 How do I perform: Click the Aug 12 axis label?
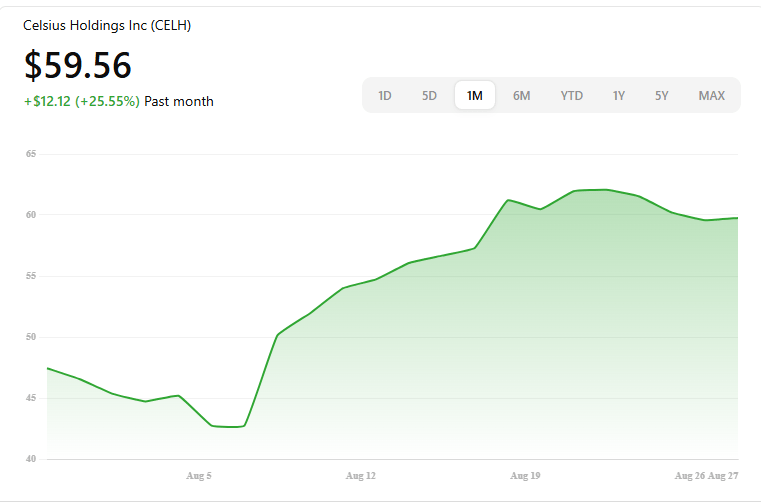361,476
